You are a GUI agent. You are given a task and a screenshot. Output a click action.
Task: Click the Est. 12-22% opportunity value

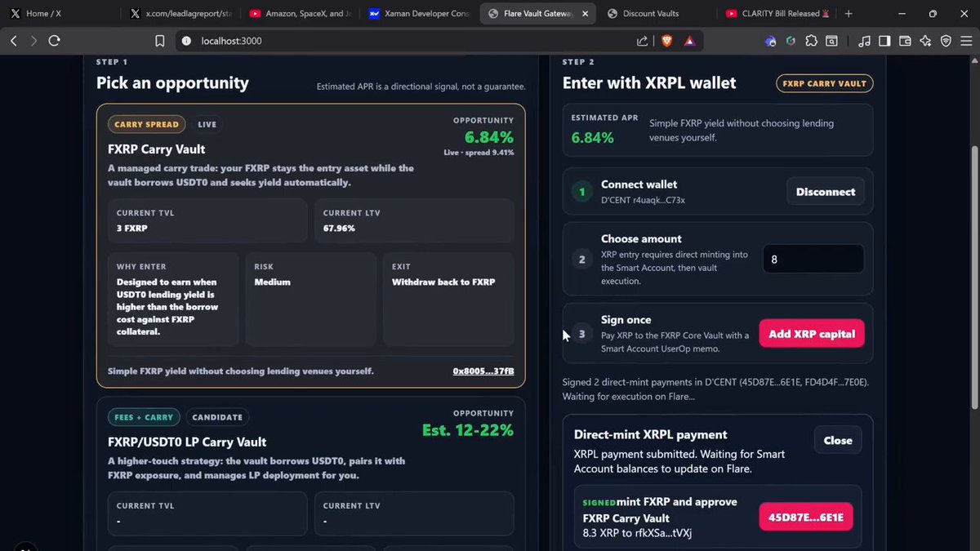468,430
